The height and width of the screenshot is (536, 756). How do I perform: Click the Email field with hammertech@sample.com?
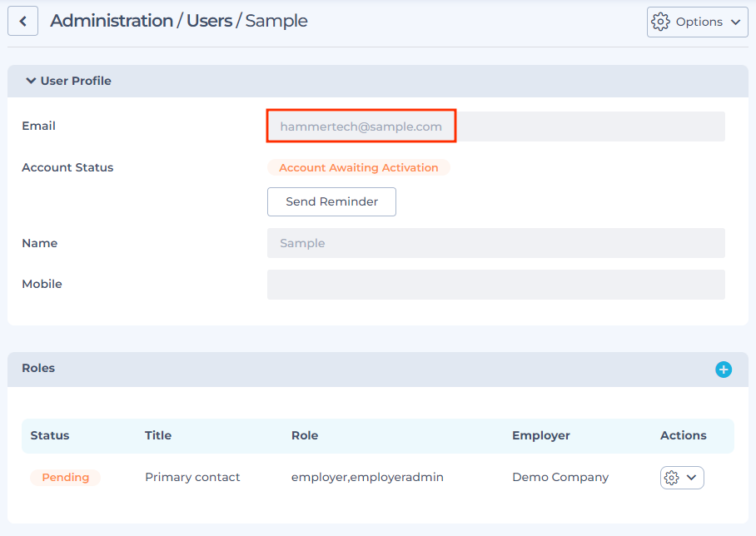496,127
